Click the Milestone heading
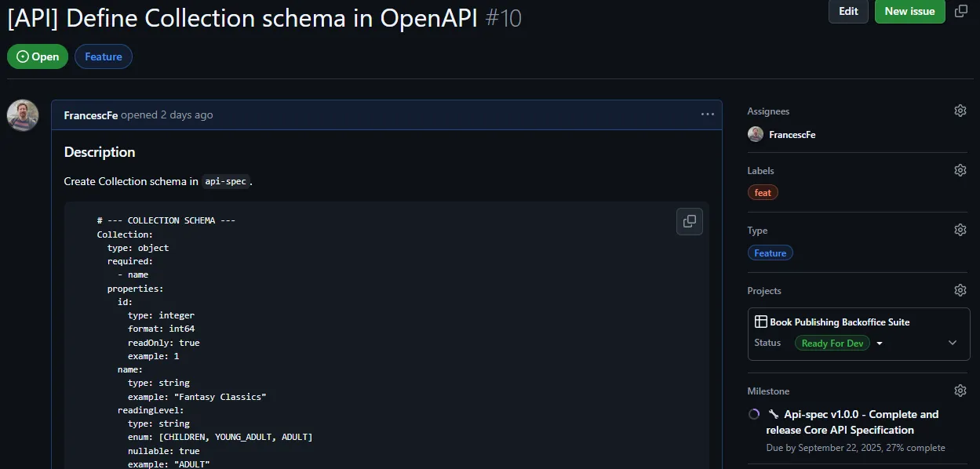 point(768,391)
